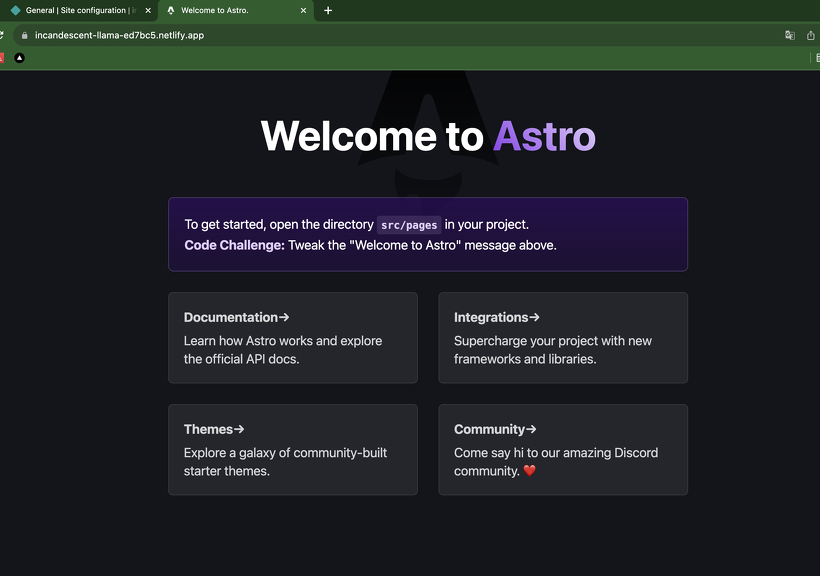
Task: Click the Welcome to Astro heading
Action: (x=428, y=137)
